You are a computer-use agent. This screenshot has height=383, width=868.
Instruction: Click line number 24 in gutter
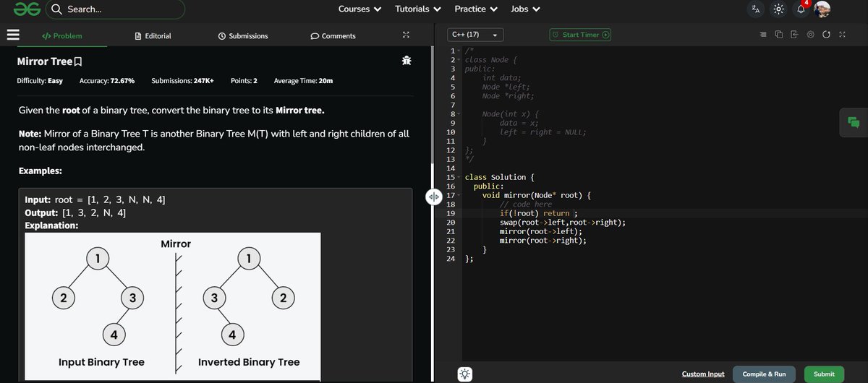451,259
